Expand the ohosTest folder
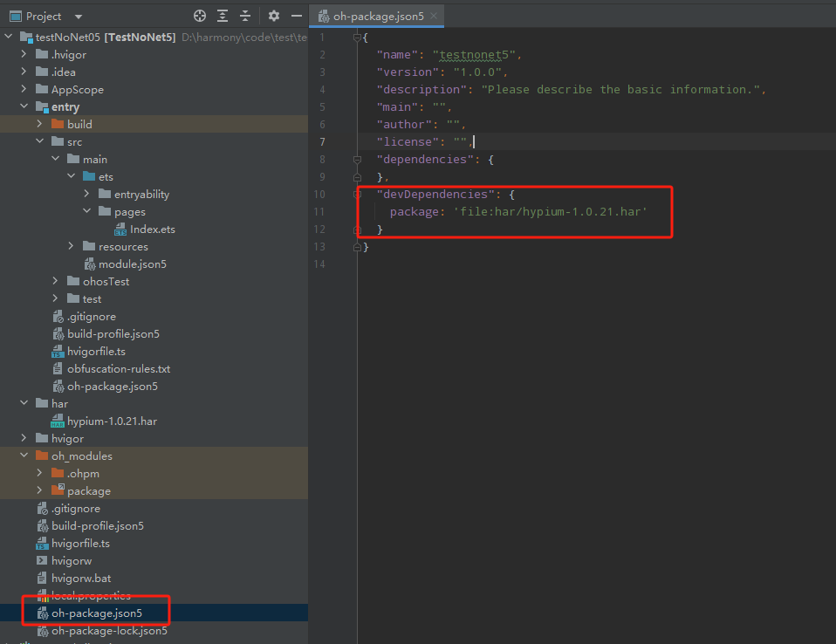Viewport: 836px width, 644px height. (56, 281)
